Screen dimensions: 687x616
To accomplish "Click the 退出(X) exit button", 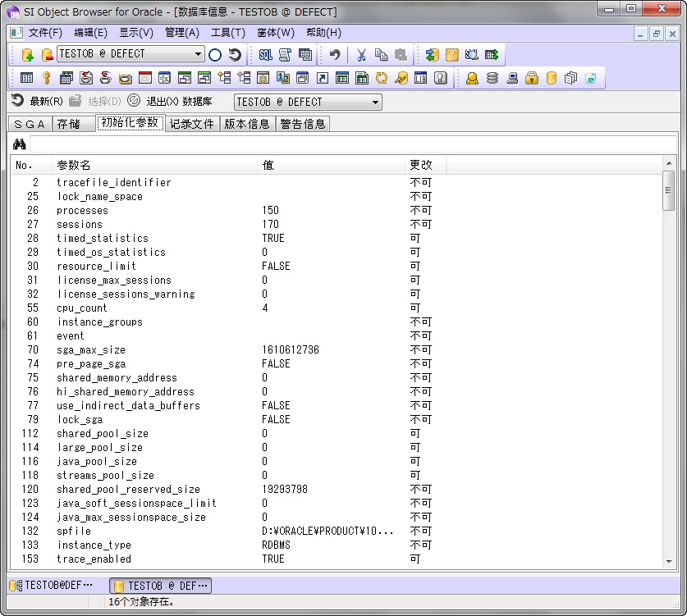I will coord(153,101).
